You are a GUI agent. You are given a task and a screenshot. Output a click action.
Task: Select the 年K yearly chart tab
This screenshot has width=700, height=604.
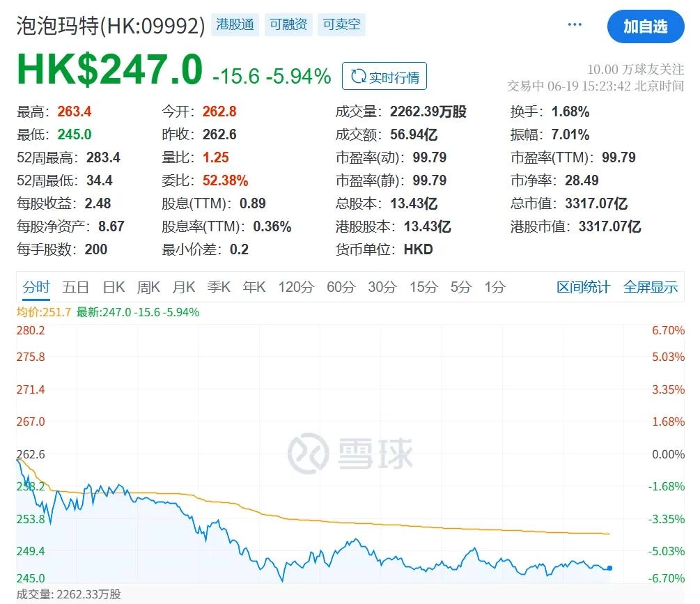[x=254, y=286]
